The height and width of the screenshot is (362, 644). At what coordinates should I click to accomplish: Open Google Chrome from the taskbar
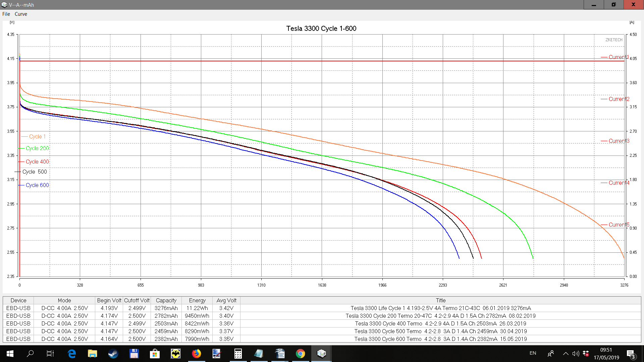click(300, 353)
